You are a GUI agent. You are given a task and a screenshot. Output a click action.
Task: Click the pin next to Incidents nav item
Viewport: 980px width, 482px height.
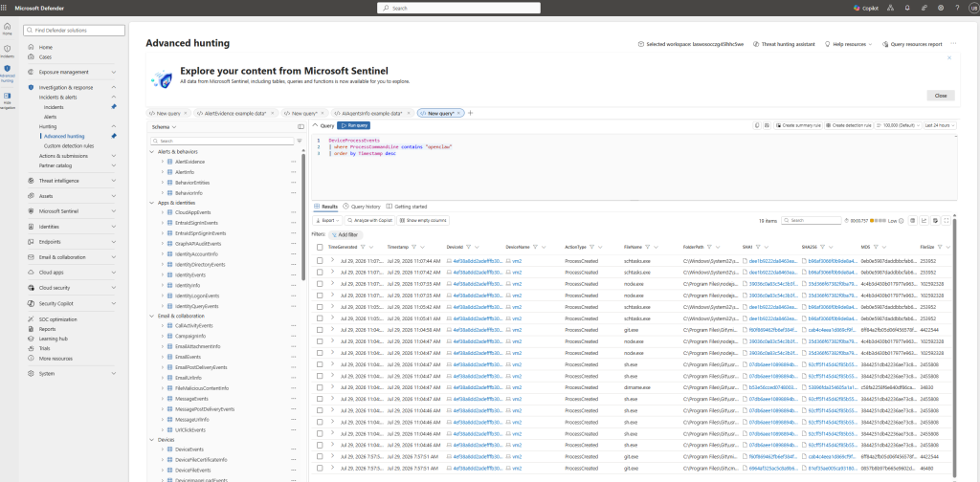click(x=113, y=107)
